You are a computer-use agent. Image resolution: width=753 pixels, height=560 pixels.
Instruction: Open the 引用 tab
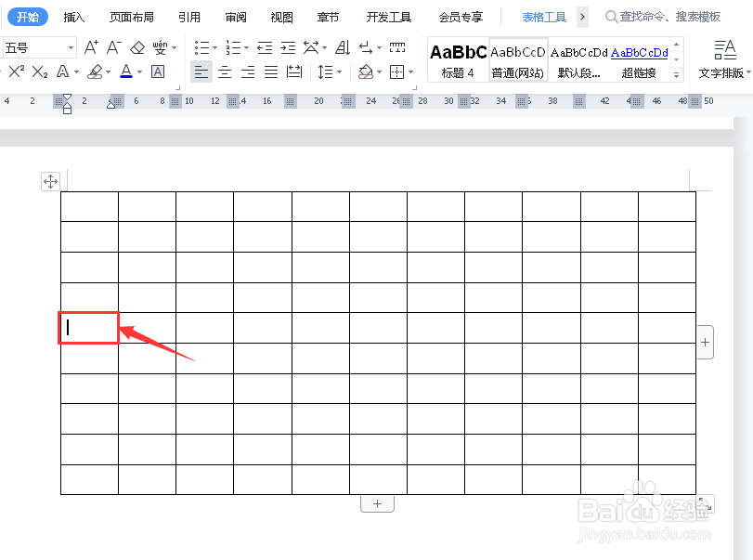click(x=189, y=18)
